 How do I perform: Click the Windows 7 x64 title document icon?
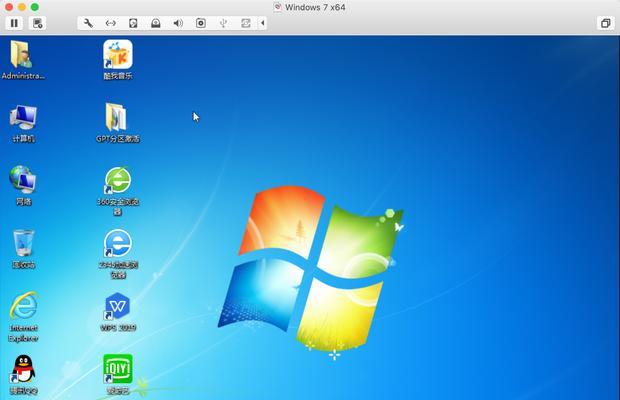278,7
